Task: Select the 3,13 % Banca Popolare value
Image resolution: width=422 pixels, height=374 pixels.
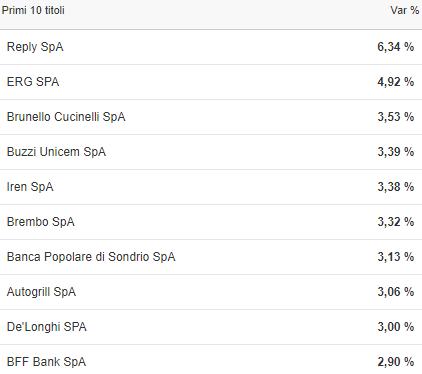Action: 396,257
